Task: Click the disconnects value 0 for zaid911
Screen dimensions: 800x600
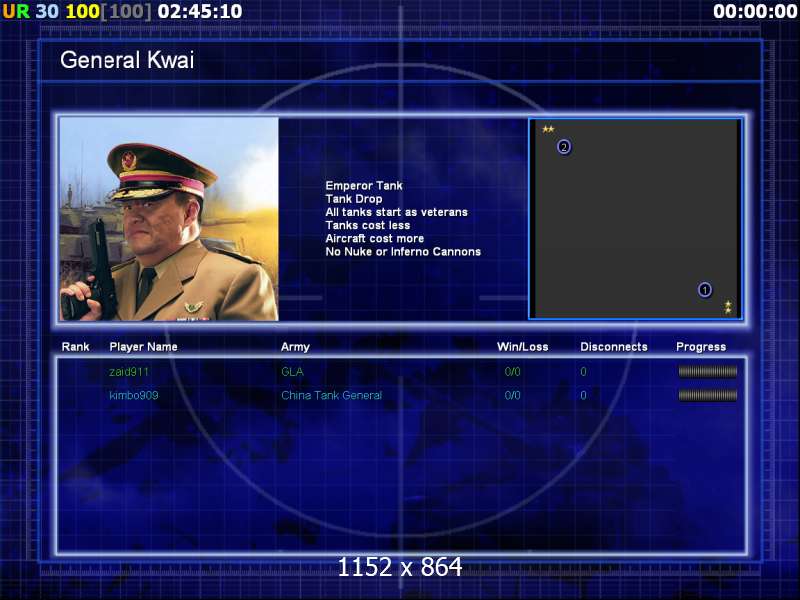Action: [584, 372]
